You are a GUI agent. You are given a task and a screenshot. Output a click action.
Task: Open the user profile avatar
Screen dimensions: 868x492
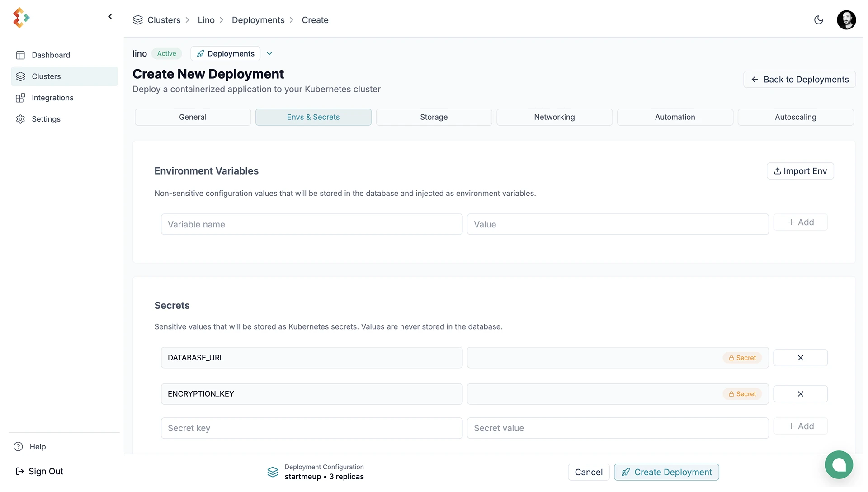click(846, 20)
